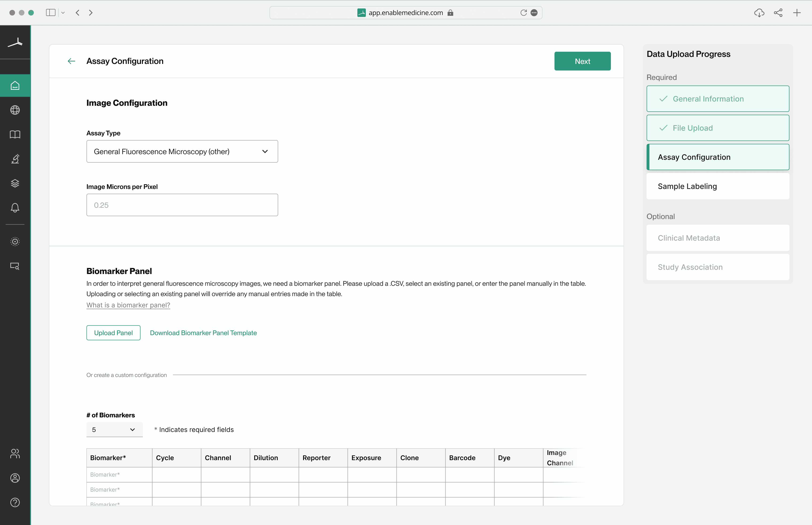Click the Next button
812x525 pixels.
582,61
